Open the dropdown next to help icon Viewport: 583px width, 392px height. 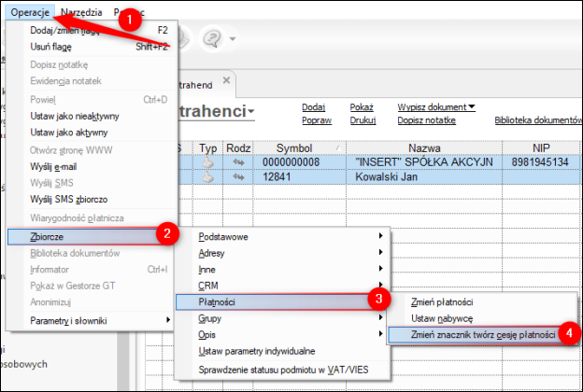tap(233, 38)
